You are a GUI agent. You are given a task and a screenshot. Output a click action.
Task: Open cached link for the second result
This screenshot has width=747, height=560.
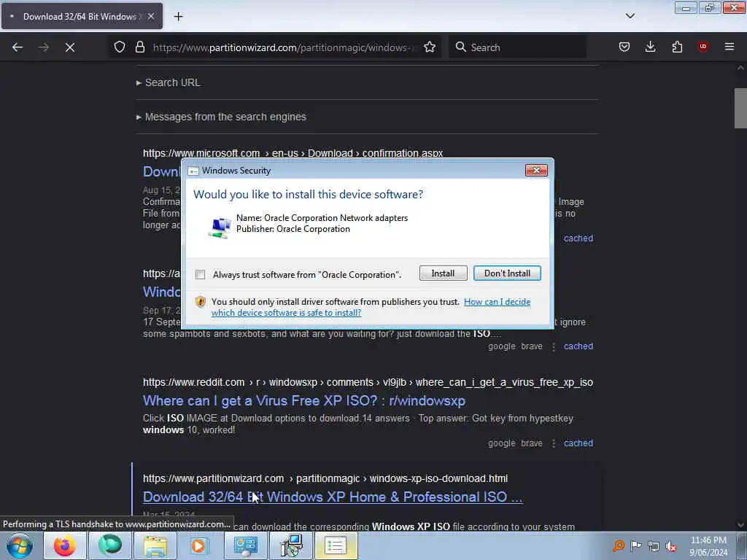[x=578, y=346]
